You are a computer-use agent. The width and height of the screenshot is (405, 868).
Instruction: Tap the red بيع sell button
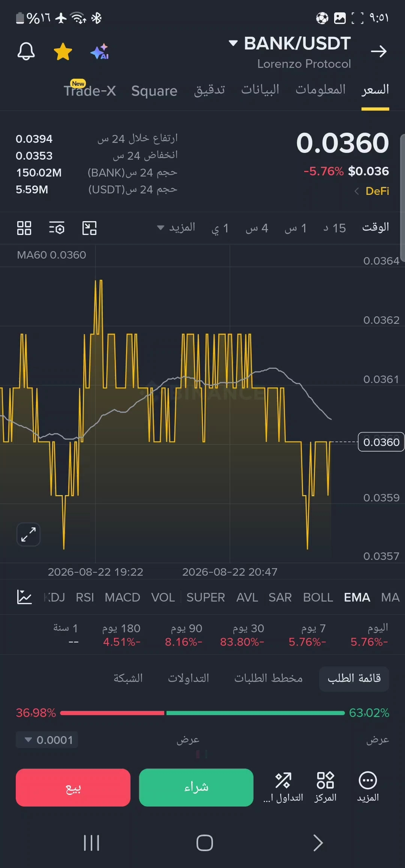click(x=73, y=787)
